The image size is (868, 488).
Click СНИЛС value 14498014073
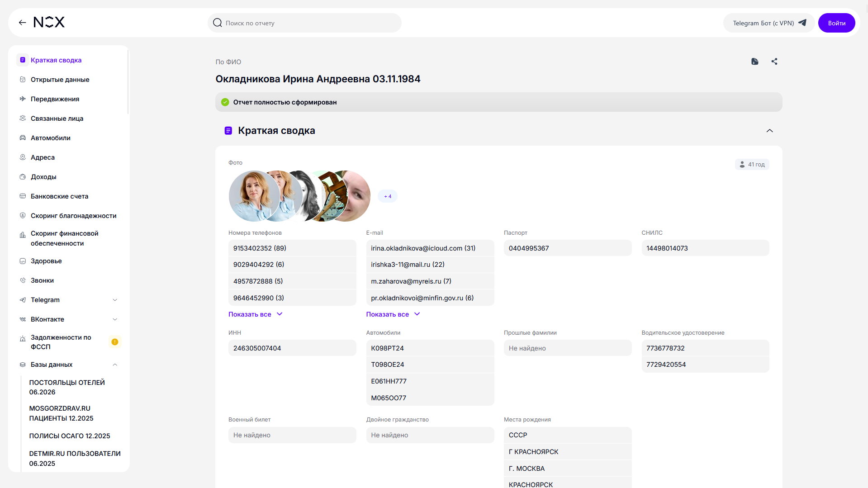pos(705,248)
